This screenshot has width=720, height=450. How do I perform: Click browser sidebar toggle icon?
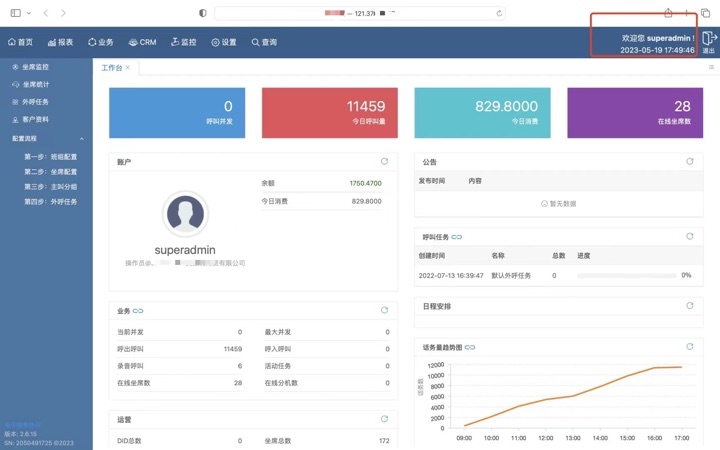(16, 13)
